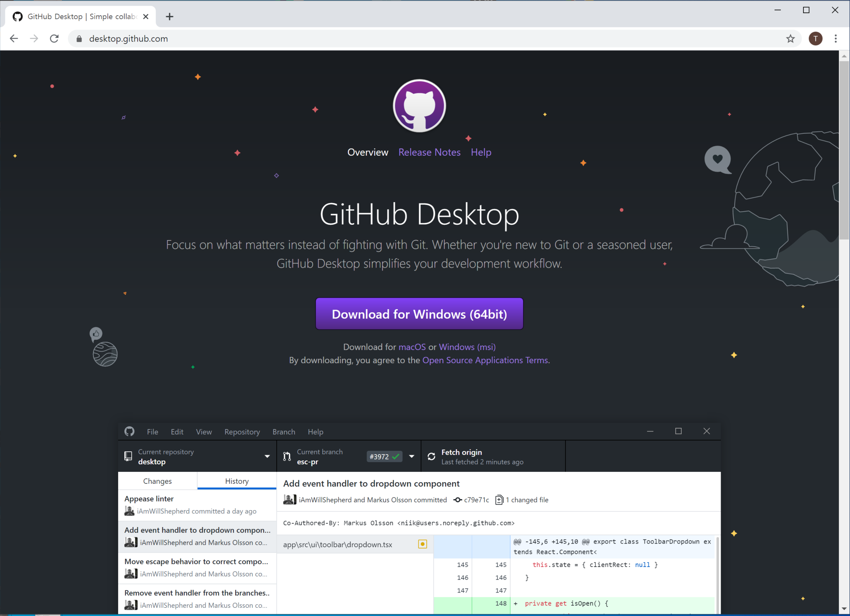Bookmark this page with the star

point(790,39)
